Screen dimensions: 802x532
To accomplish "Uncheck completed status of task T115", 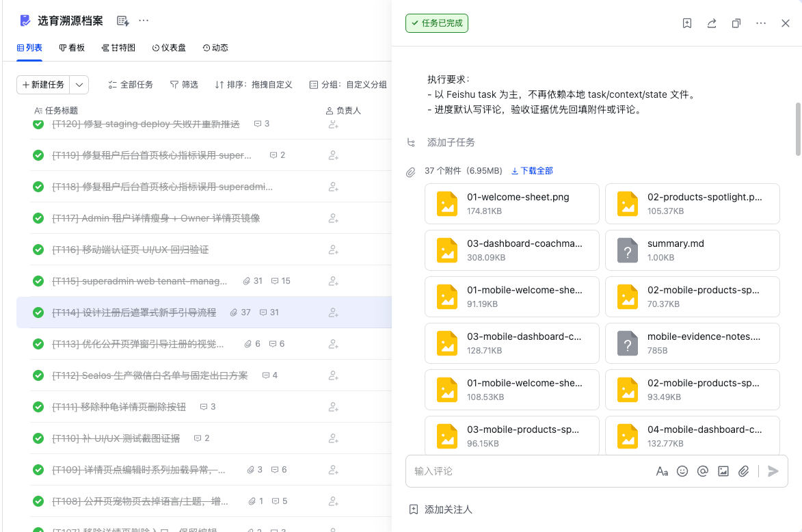I will click(x=38, y=281).
